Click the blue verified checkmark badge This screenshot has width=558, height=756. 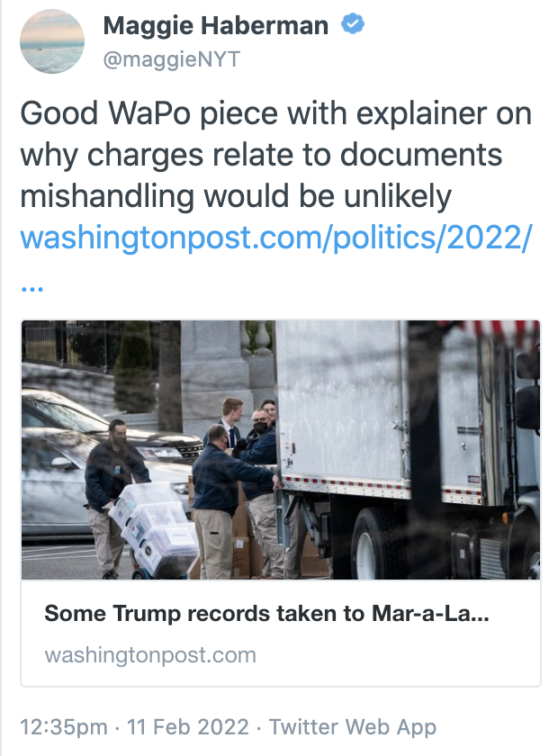click(353, 24)
